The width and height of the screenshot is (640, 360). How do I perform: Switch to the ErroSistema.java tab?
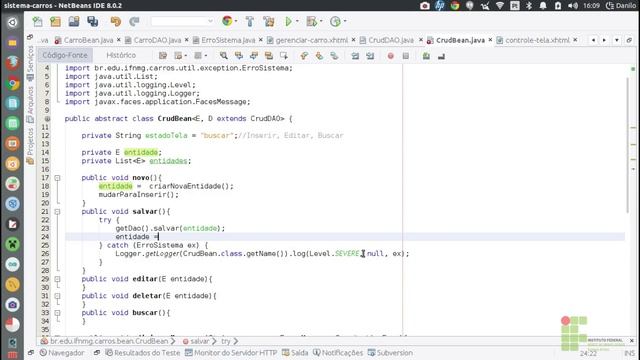click(x=228, y=40)
